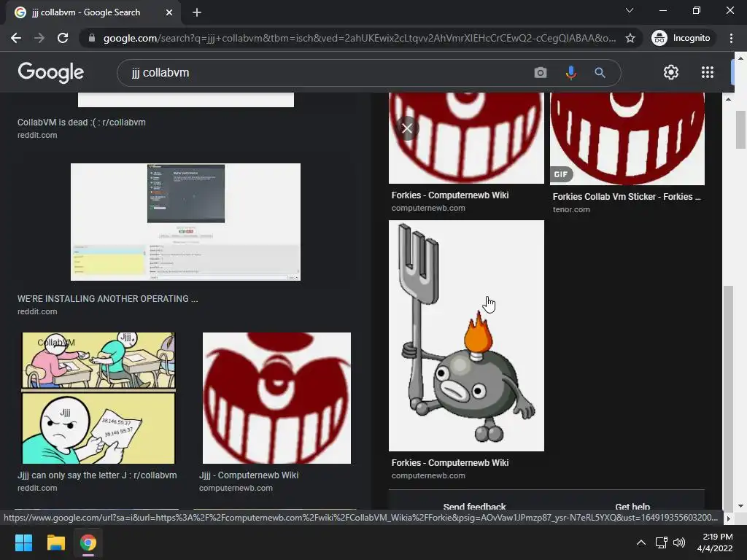Open lower 'Forkies - Computernewb Wiki' caption link
The image size is (747, 560).
(449, 463)
